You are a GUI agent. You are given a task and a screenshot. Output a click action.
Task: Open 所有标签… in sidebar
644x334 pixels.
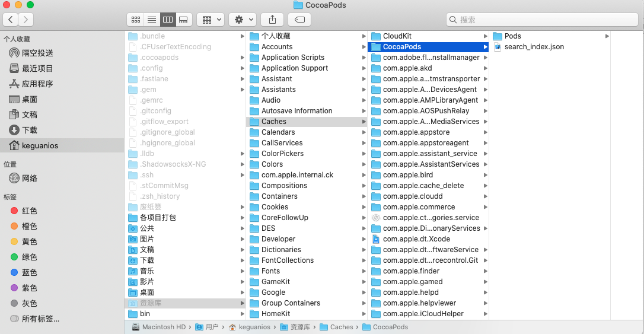pos(62,319)
